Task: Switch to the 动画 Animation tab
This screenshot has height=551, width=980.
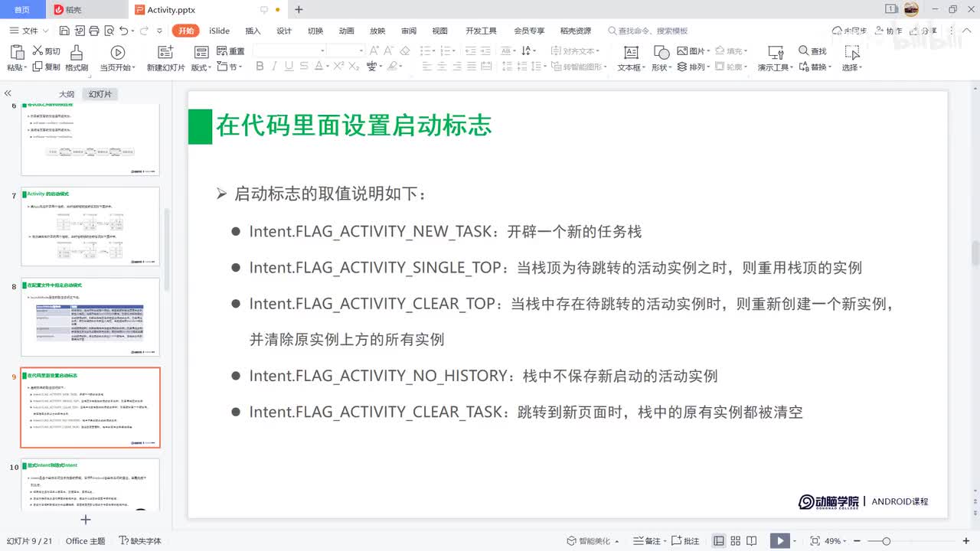Action: tap(346, 31)
